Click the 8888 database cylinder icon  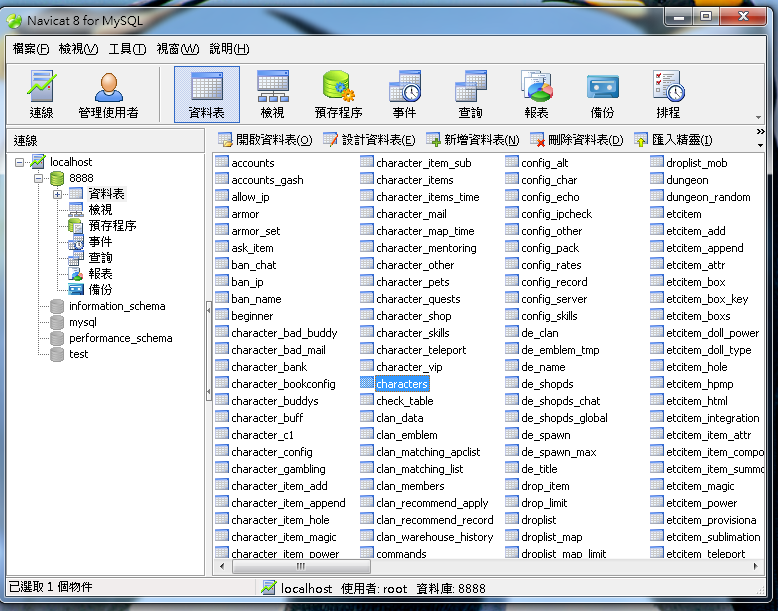tap(57, 178)
